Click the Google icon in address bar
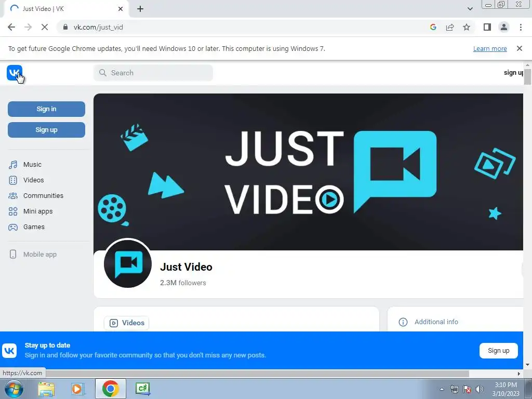The image size is (532, 399). (x=433, y=27)
